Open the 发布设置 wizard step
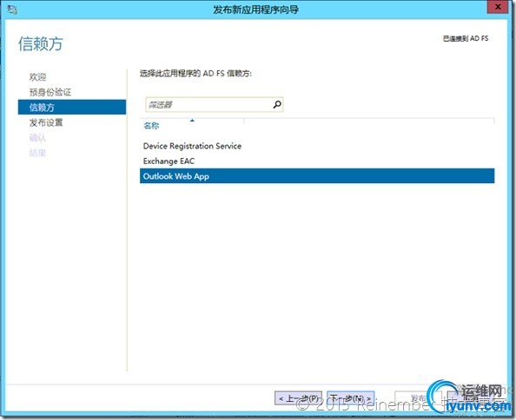Viewport: 516px width, 420px height. 46,122
